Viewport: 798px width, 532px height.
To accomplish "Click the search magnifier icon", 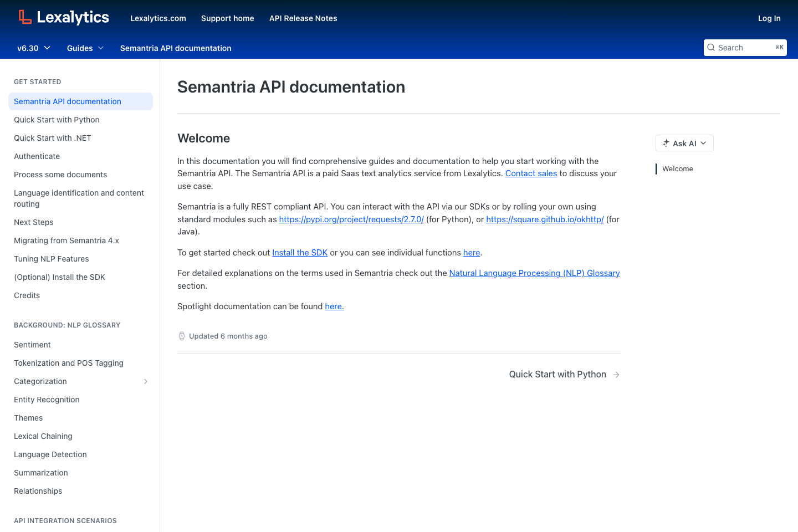I will click(x=711, y=48).
